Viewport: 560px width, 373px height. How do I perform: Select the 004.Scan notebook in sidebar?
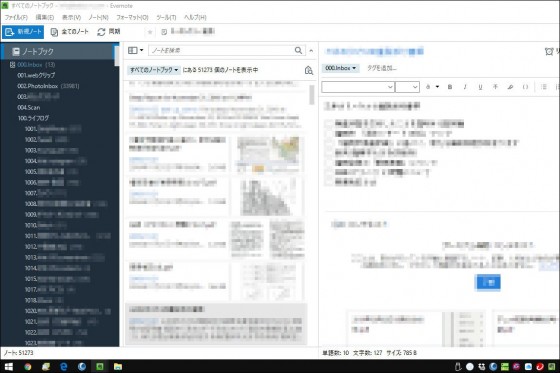pyautogui.click(x=29, y=108)
